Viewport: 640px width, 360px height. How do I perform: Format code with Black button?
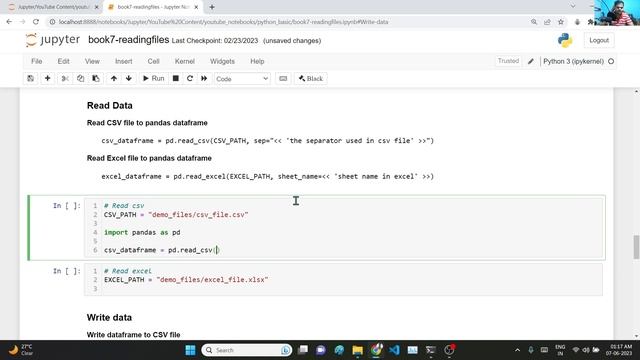311,78
